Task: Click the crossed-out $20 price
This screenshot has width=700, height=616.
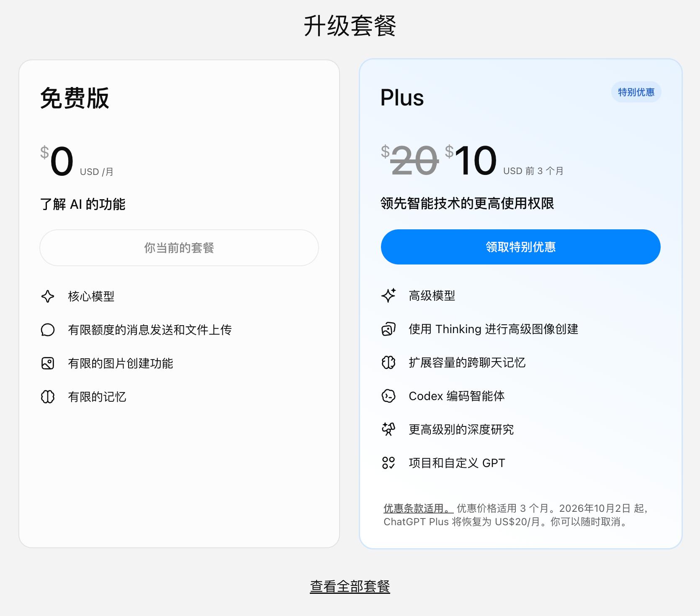Action: [409, 160]
